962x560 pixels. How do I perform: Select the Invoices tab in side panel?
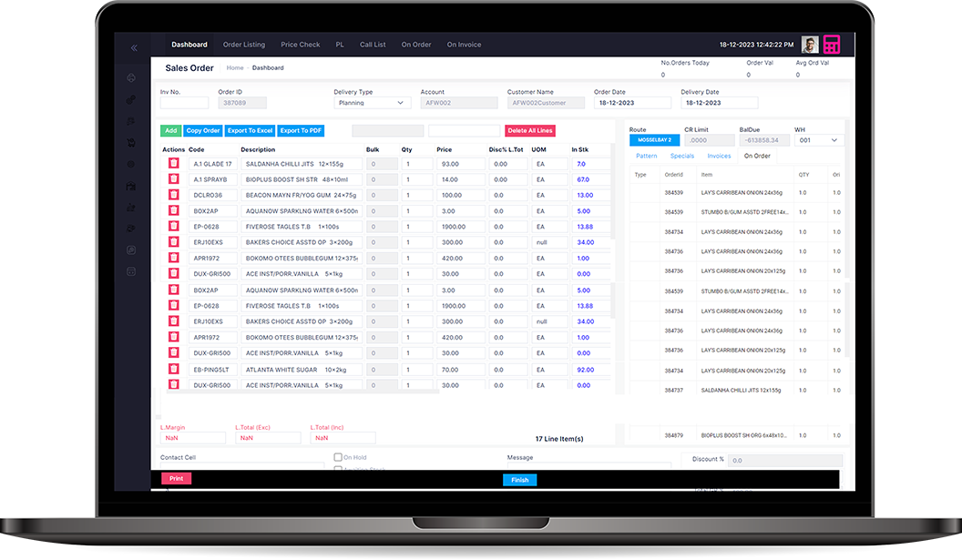(719, 156)
